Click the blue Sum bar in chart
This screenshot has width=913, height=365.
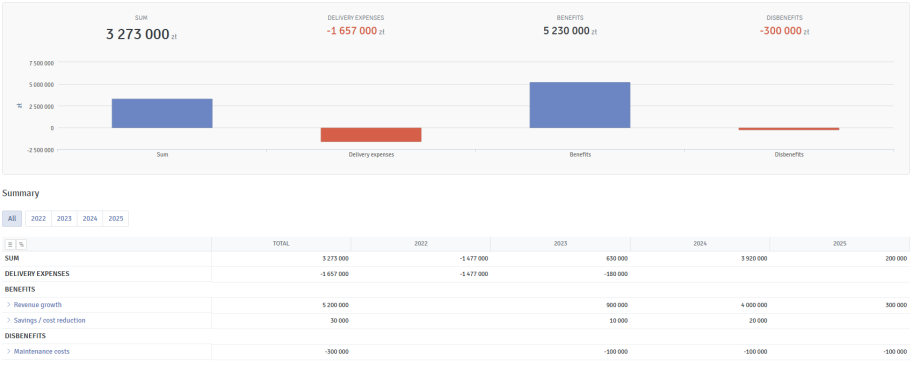(162, 113)
